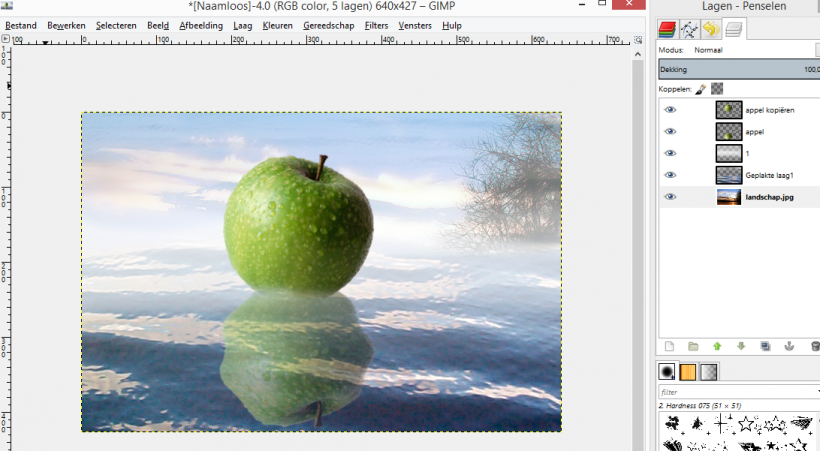Image resolution: width=820 pixels, height=451 pixels.
Task: Toggle the lock alpha channel checkerboard icon
Action: 717,89
